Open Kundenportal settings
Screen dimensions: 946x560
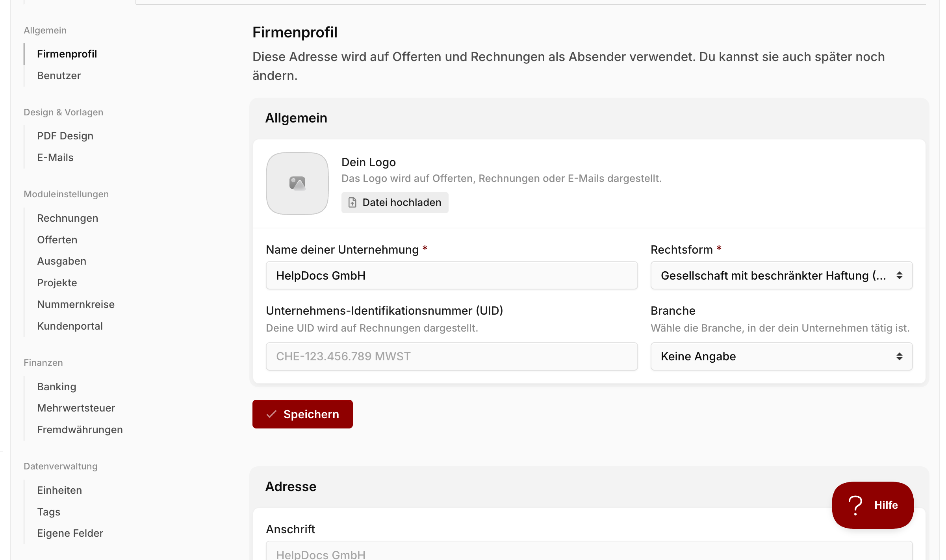point(70,326)
